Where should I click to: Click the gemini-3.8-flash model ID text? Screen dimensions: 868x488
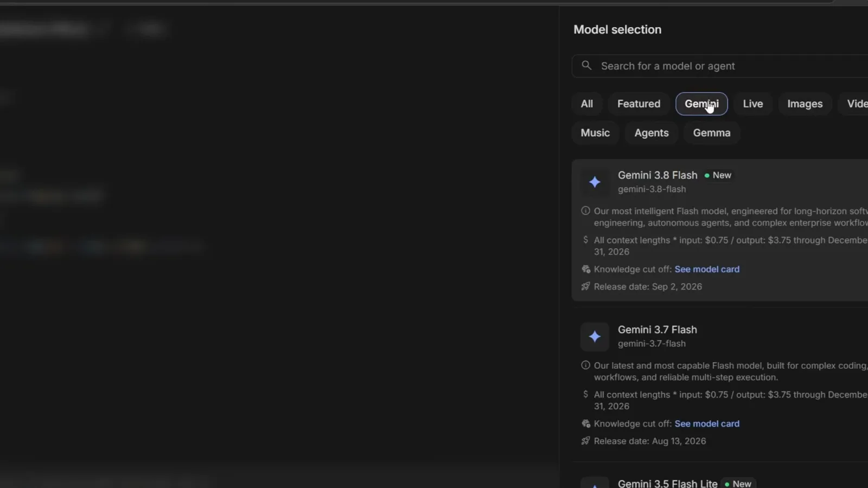[652, 189]
